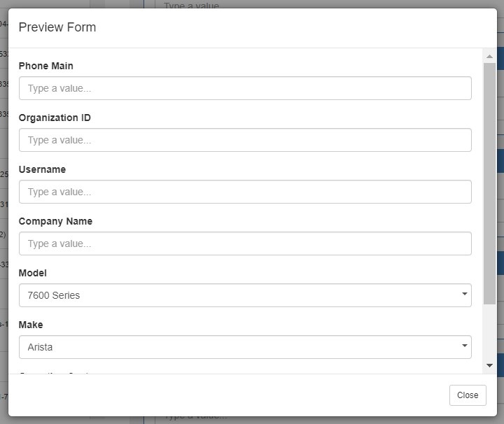Click the Model field label
The height and width of the screenshot is (424, 504).
click(x=33, y=273)
